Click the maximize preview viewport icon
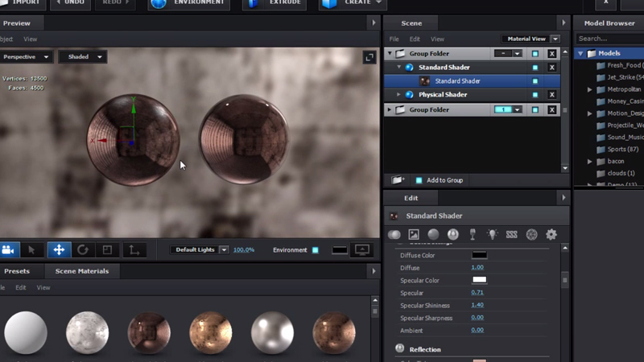644x362 pixels. pos(369,57)
